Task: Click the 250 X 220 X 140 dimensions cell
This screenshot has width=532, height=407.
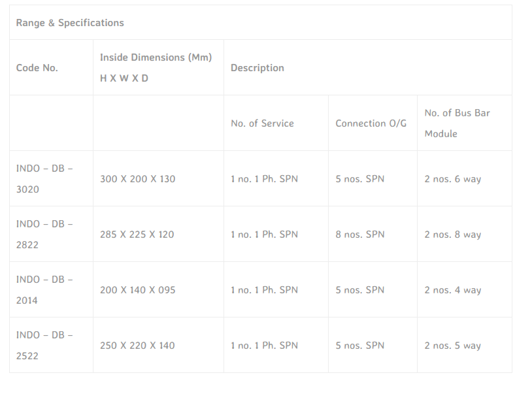Action: [x=137, y=346]
